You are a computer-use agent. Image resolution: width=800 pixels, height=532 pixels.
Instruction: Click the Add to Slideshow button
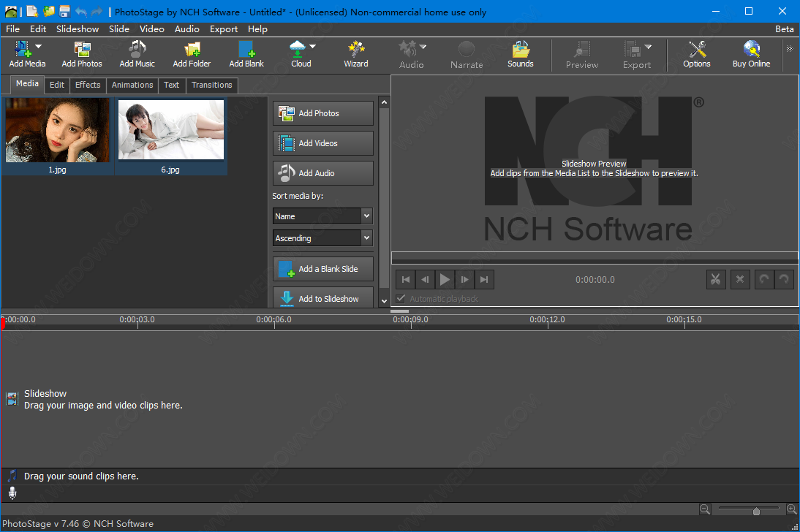[323, 298]
